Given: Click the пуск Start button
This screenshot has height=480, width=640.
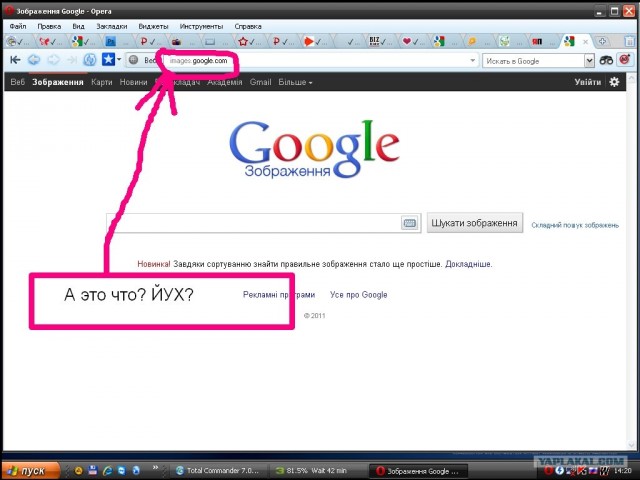Looking at the screenshot, I should (x=30, y=471).
